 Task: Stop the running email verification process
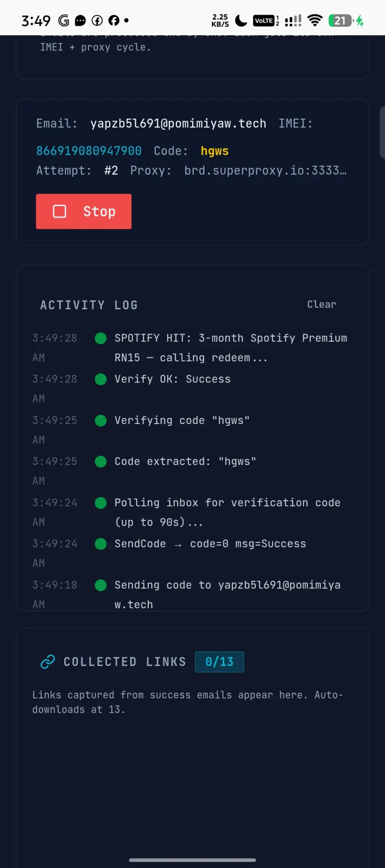pyautogui.click(x=84, y=212)
